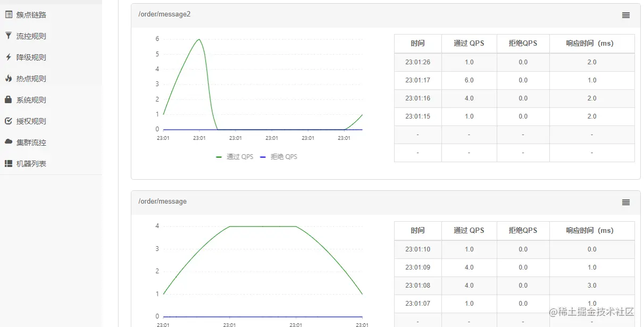
Task: Click the grid icon beside 机器列表
Action: point(9,163)
